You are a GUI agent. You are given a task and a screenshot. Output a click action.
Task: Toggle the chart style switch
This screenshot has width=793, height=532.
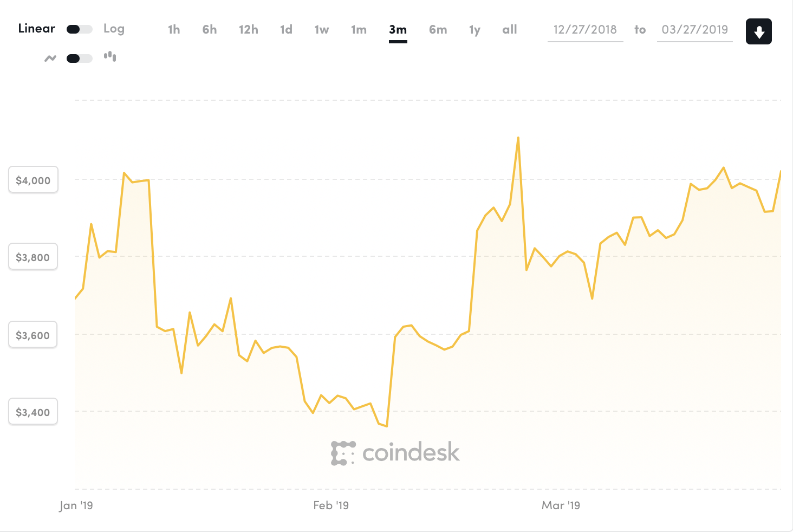(x=79, y=57)
